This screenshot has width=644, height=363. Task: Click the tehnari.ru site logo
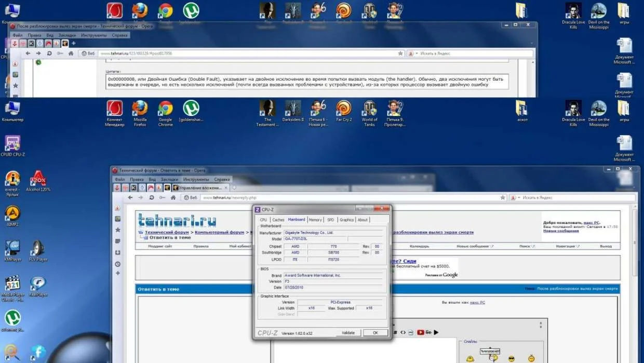[x=177, y=221]
